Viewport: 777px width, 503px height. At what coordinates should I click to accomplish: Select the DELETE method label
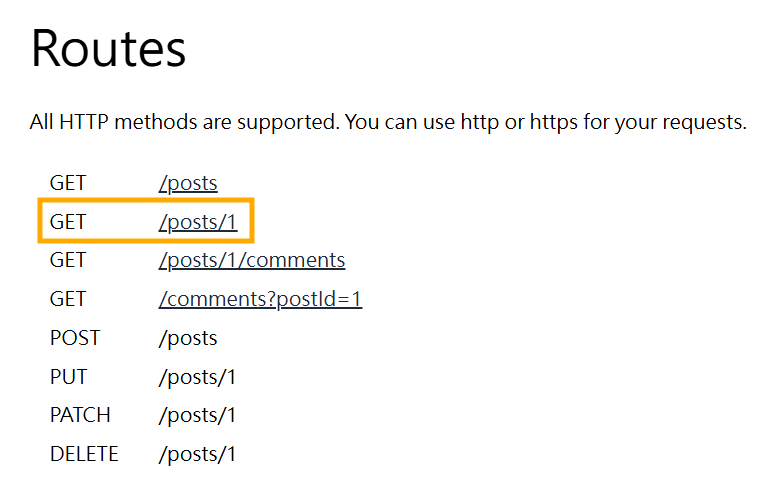(84, 454)
